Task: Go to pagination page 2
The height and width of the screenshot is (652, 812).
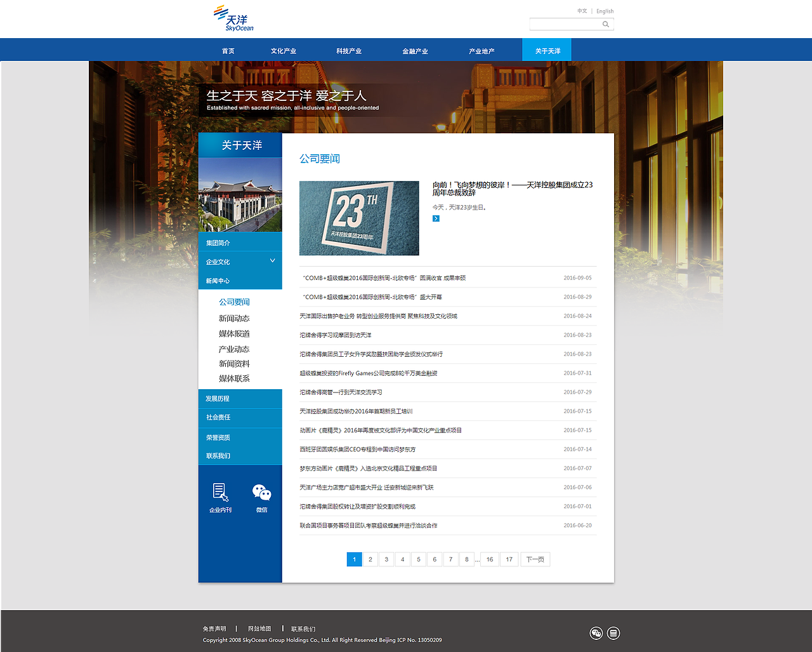Action: pos(370,559)
